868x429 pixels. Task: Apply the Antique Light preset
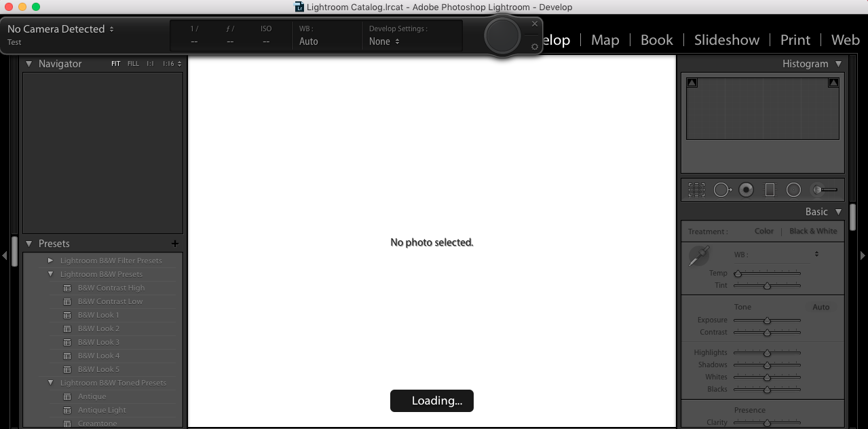[102, 410]
